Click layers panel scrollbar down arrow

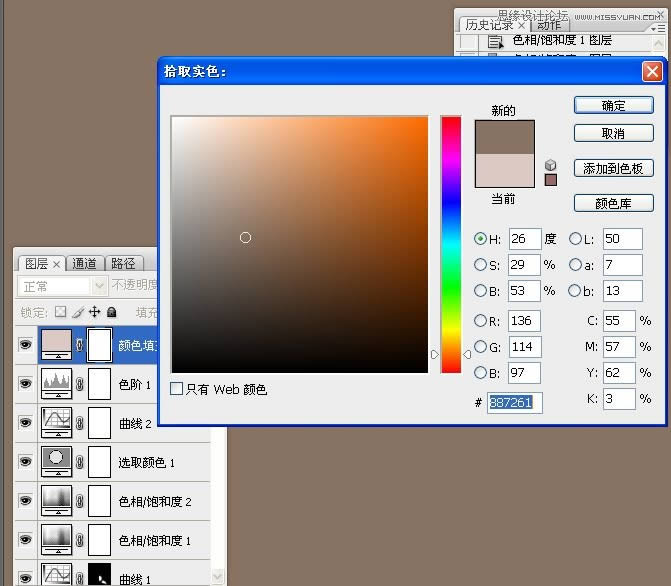point(218,576)
